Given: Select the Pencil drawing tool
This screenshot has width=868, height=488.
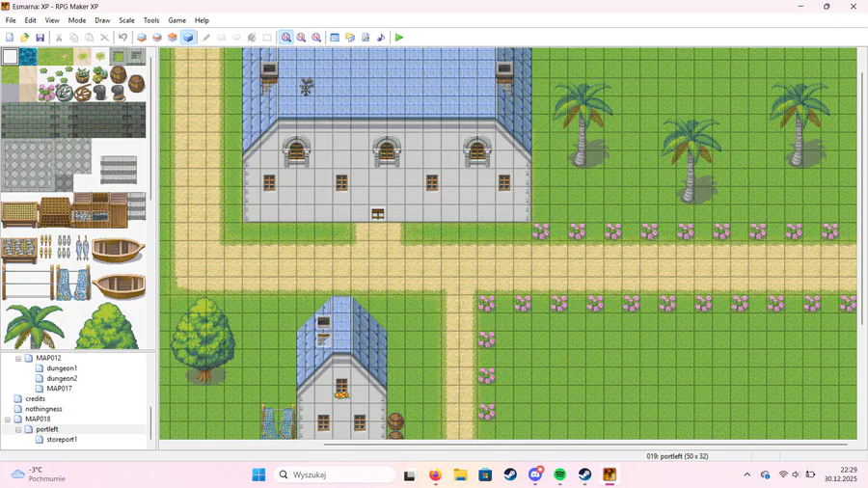Looking at the screenshot, I should [x=206, y=38].
